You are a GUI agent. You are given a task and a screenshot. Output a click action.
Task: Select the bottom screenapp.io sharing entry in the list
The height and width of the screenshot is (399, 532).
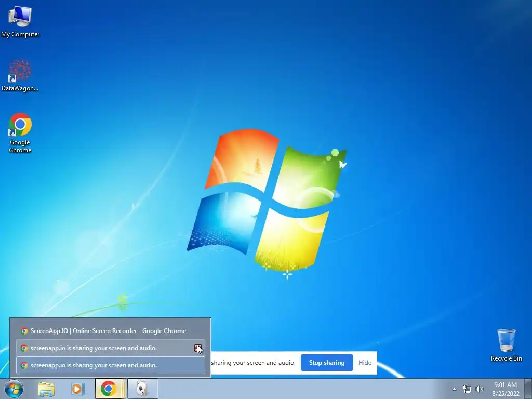pos(111,365)
